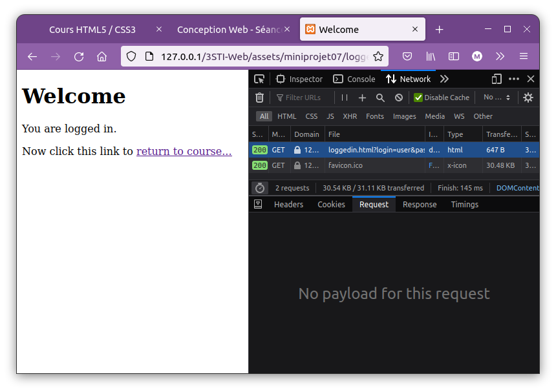Click the return to course link

coord(184,151)
